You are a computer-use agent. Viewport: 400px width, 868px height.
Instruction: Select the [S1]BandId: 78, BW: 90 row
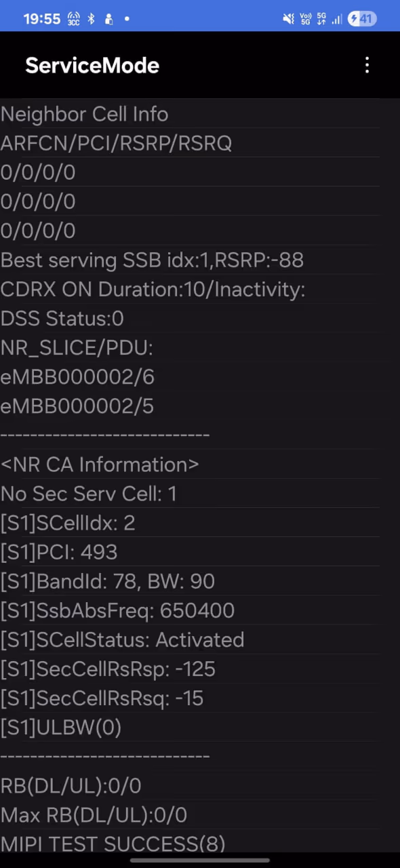coord(190,581)
